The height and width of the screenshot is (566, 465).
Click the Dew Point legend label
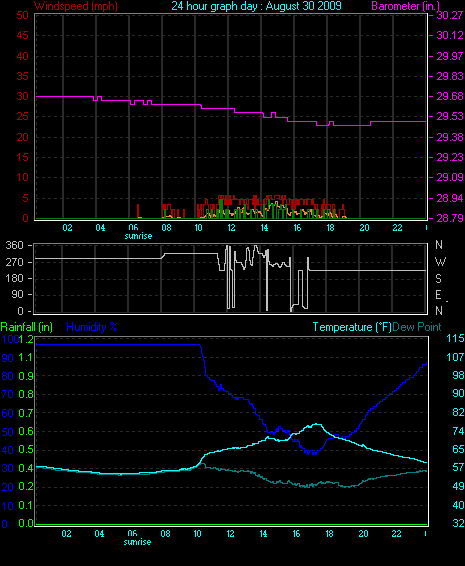pos(417,327)
